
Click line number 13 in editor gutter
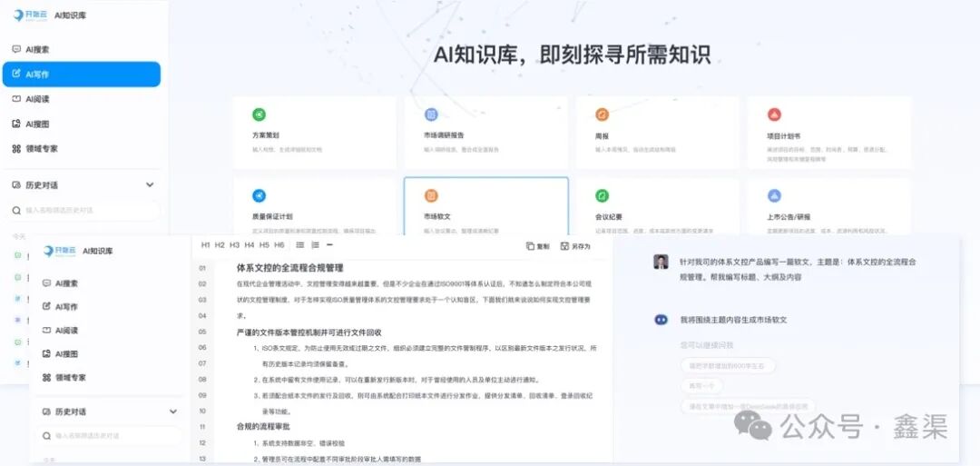coord(202,459)
